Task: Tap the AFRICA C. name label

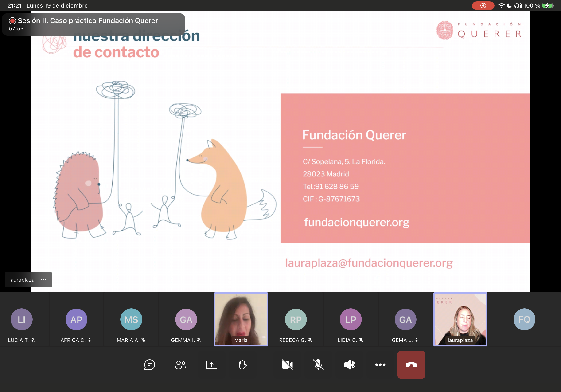Action: pyautogui.click(x=73, y=340)
